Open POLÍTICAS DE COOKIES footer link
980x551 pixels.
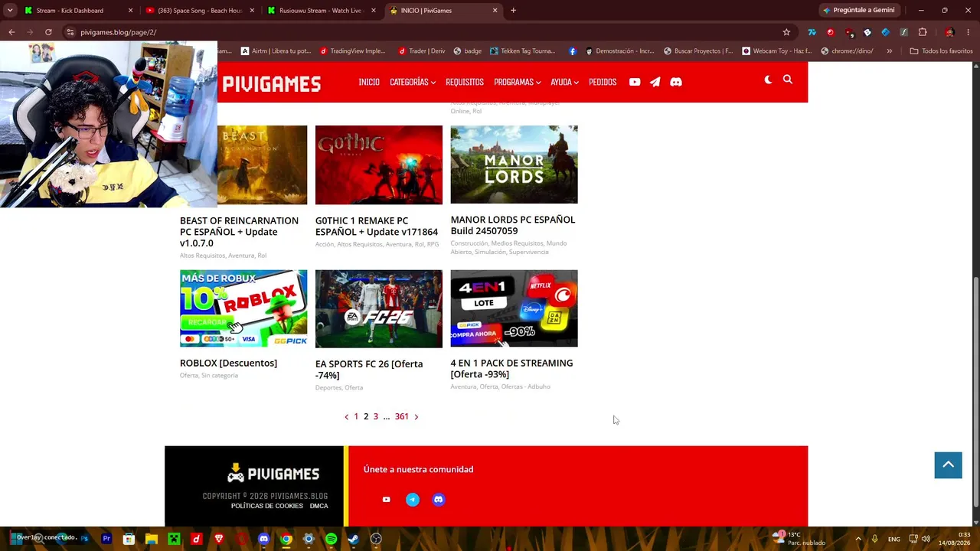tap(267, 506)
